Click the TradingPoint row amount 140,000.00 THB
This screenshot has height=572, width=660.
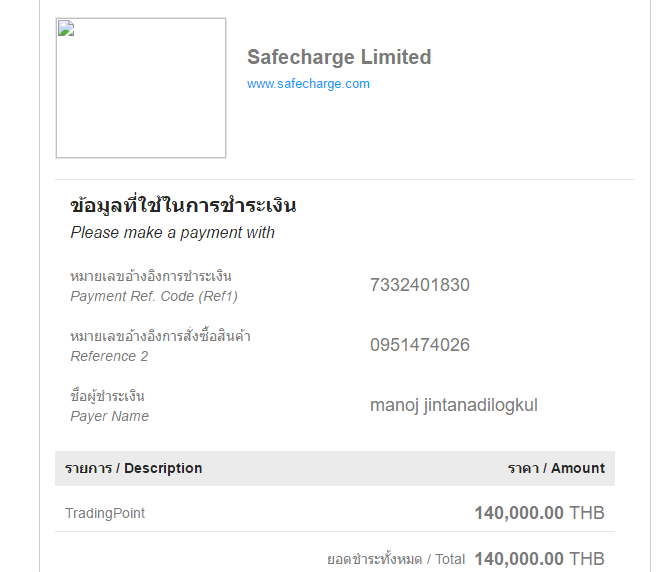click(539, 513)
